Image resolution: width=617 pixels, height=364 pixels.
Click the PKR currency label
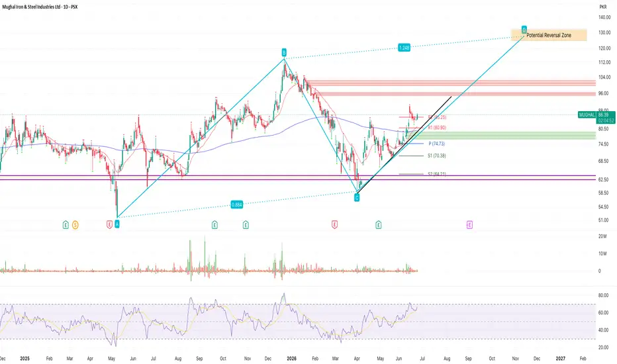[602, 7]
